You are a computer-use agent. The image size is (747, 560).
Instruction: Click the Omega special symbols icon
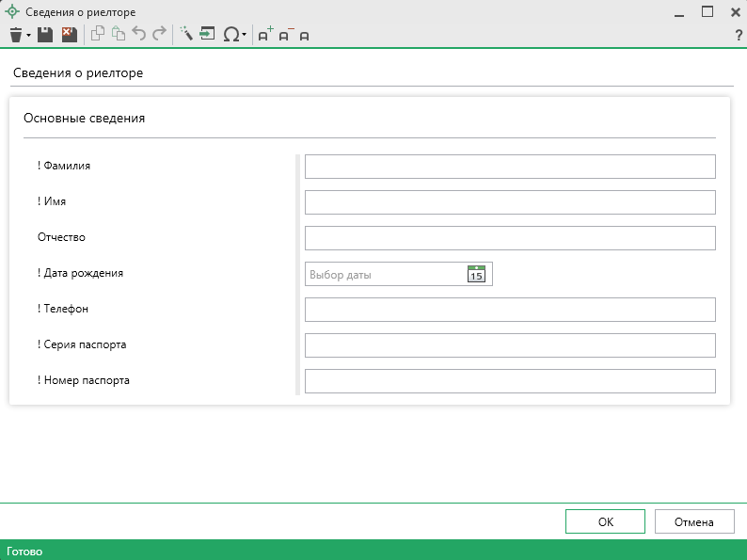[x=230, y=35]
